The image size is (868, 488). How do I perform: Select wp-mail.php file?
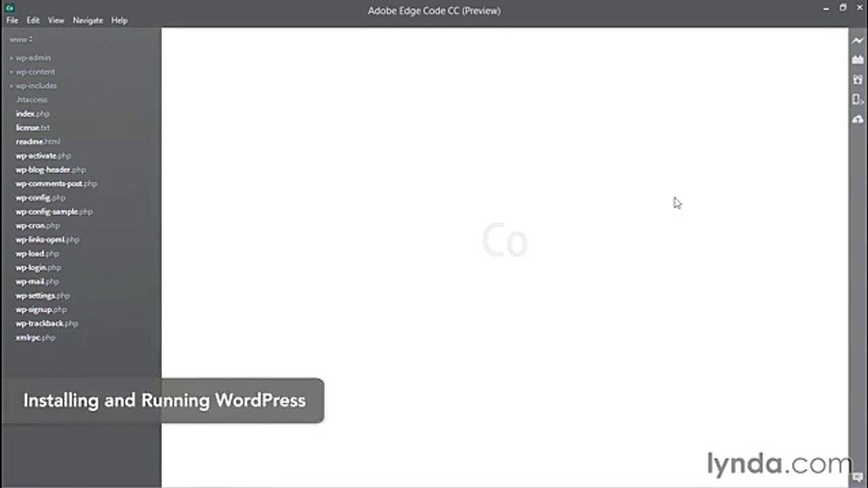coord(37,281)
